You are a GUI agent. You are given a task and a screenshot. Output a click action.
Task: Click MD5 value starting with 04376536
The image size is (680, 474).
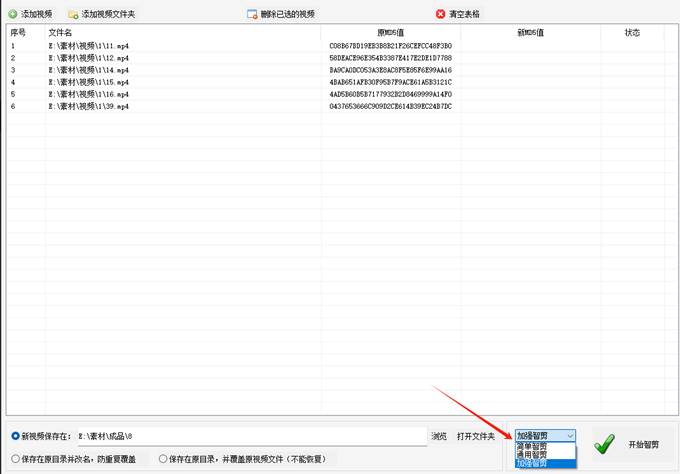coord(390,106)
